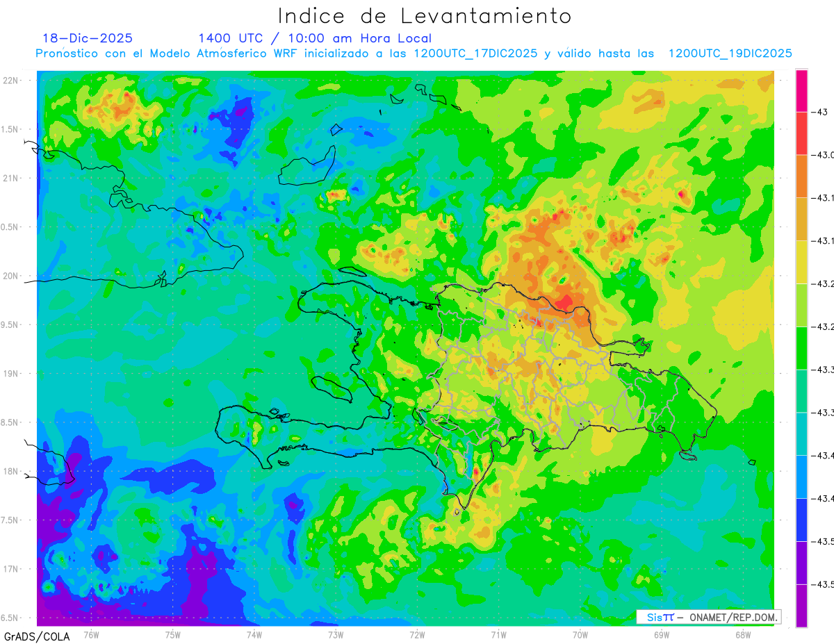Click the magenta swatch atop the color scale
Screen dimensions: 834x644
(801, 90)
